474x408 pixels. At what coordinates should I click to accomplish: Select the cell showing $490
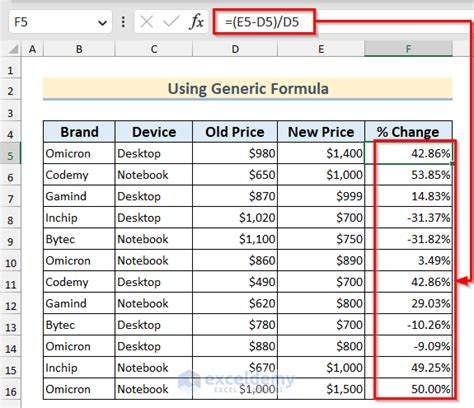tap(235, 282)
